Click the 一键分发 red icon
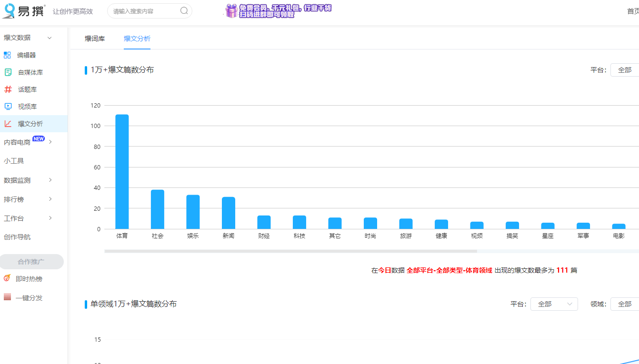This screenshot has height=364, width=639. coord(7,297)
